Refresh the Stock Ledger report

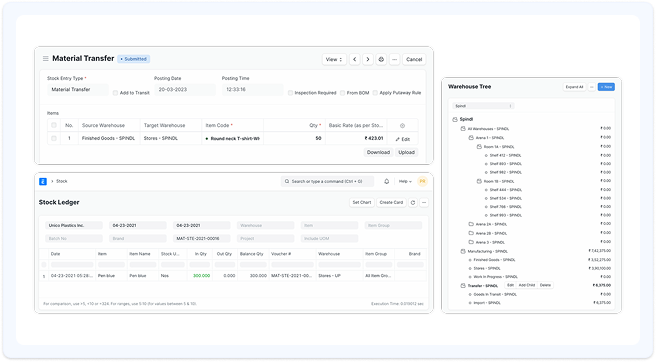coord(413,203)
